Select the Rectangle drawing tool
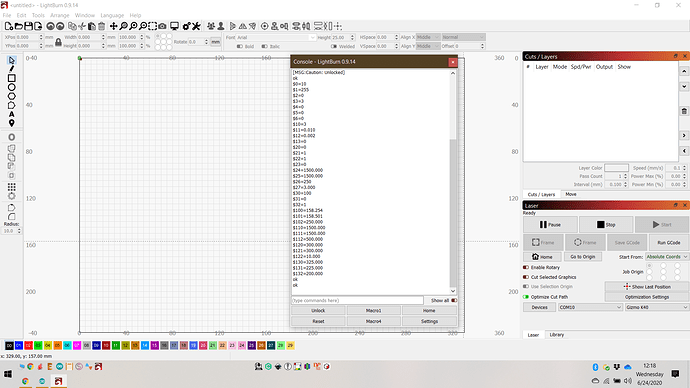 click(11, 78)
